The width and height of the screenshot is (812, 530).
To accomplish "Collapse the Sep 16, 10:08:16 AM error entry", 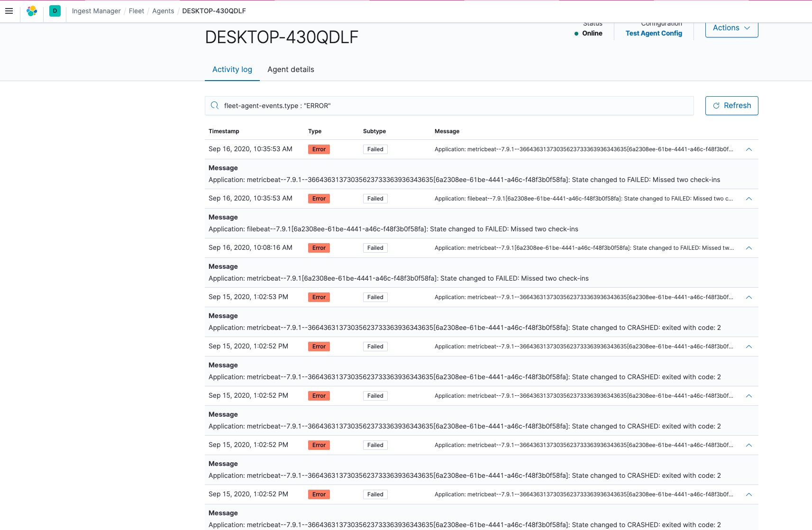I will click(749, 247).
